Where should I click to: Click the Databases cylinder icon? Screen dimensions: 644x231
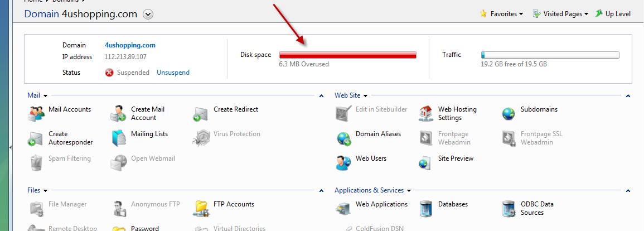[427, 209]
